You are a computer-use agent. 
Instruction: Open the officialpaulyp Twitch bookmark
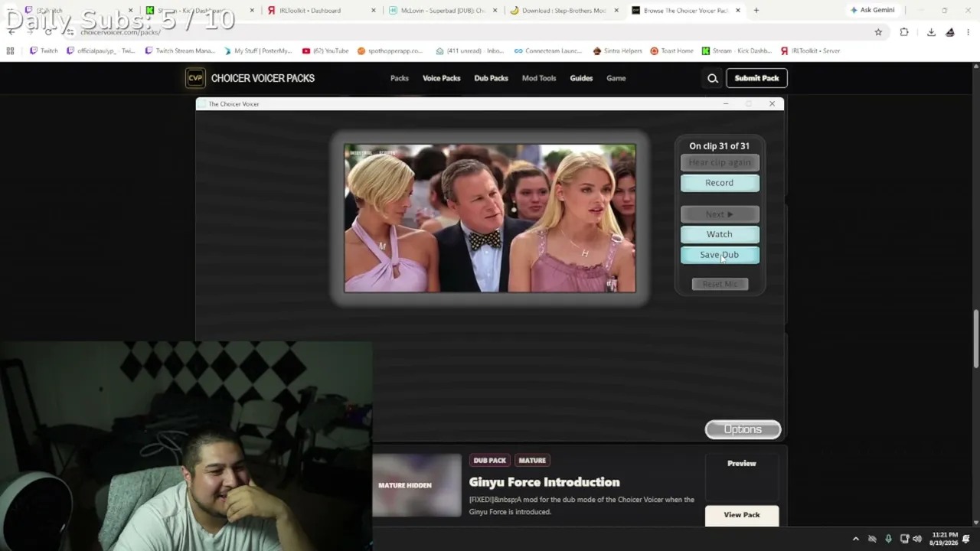pos(100,51)
